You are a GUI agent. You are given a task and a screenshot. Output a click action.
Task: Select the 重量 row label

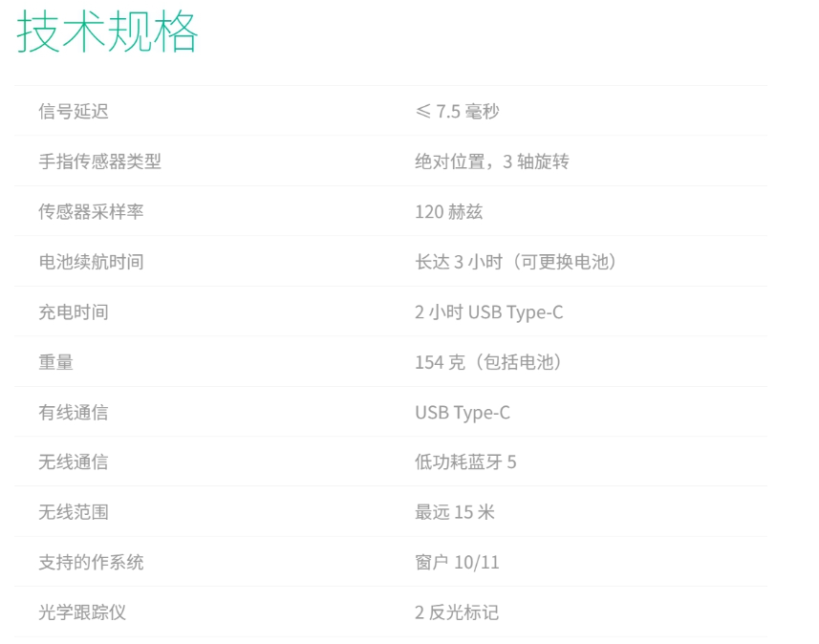pyautogui.click(x=55, y=362)
